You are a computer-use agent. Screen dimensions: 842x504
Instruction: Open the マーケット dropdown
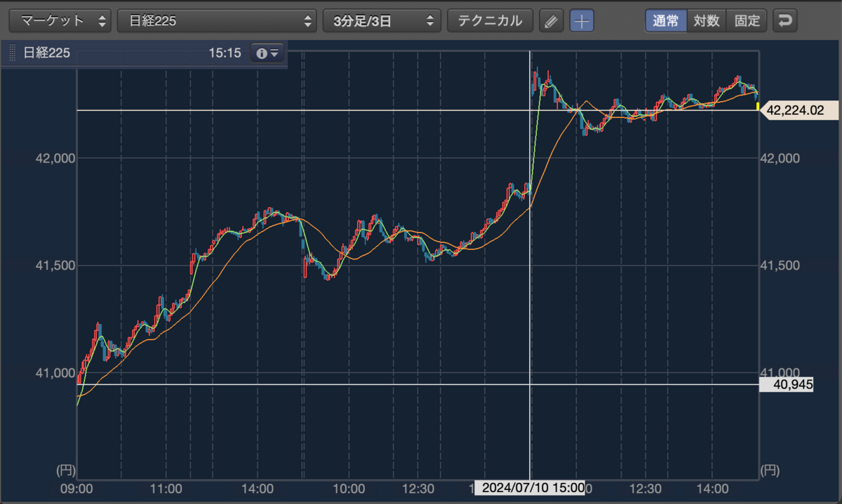[60, 20]
